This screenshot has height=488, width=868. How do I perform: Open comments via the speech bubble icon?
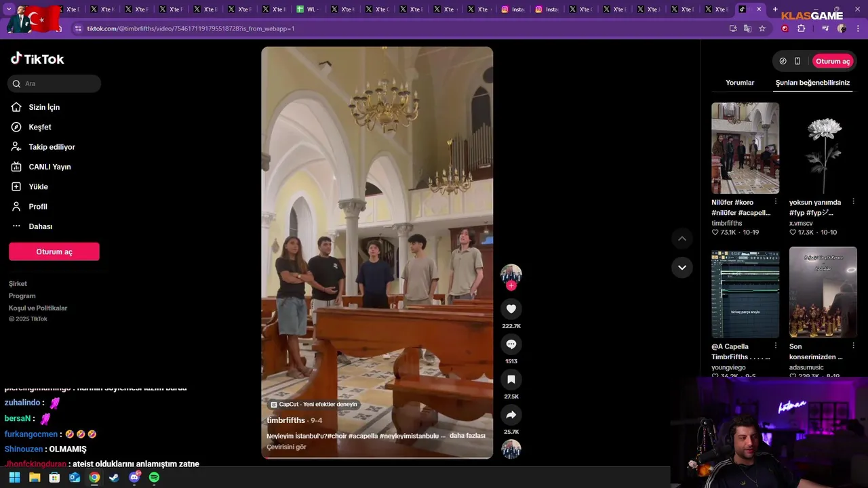511,344
